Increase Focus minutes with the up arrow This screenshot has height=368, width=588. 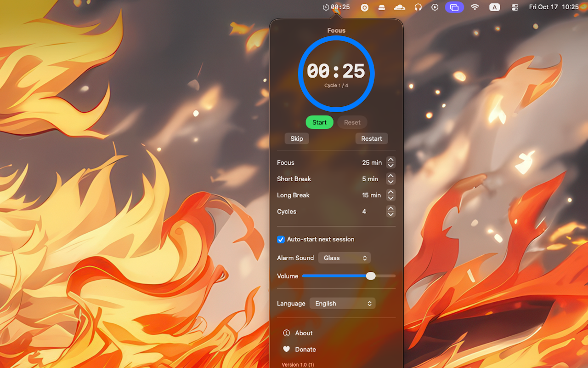(x=390, y=160)
